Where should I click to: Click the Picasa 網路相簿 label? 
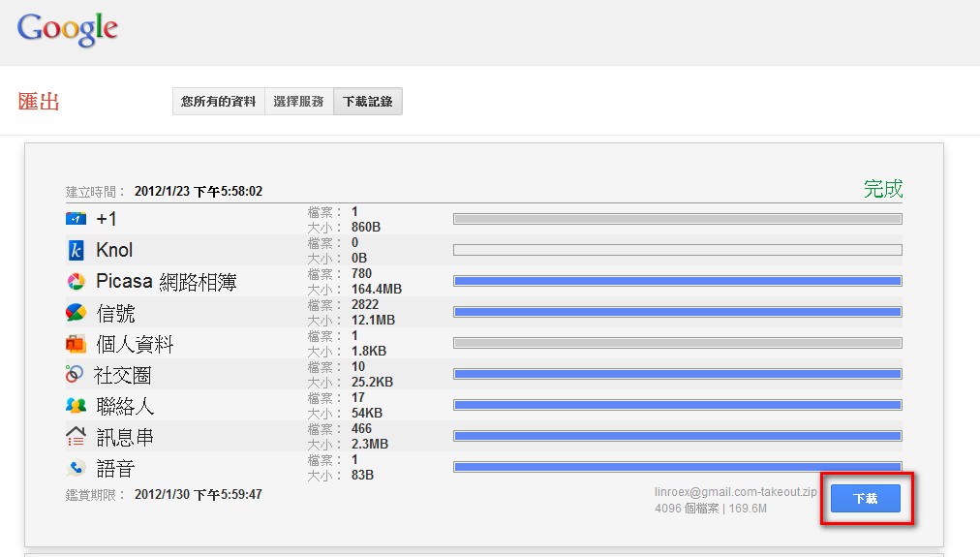pyautogui.click(x=167, y=281)
